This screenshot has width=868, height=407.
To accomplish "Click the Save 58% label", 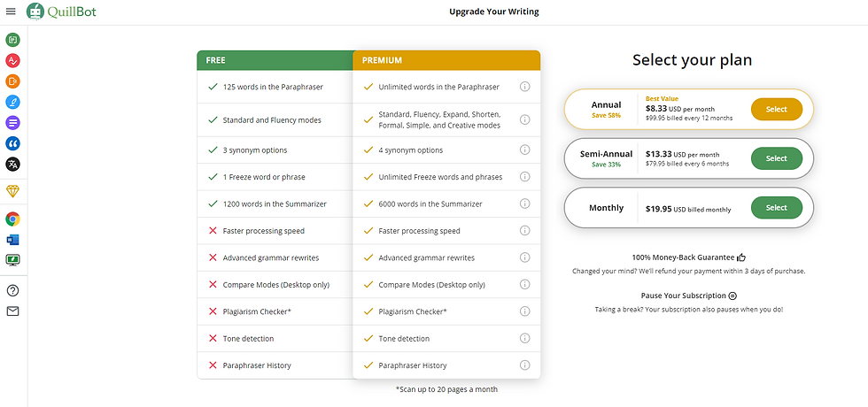I will [x=606, y=116].
